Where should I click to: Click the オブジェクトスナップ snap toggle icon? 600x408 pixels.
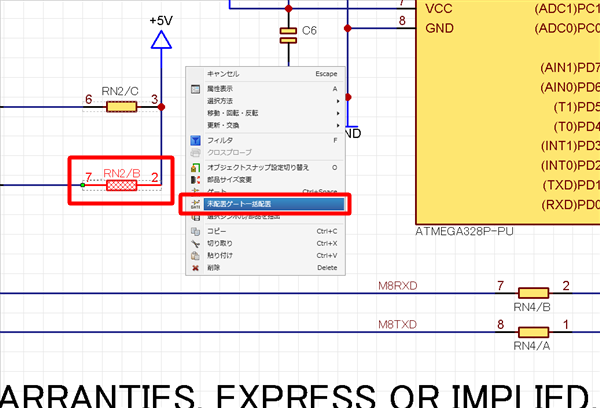195,168
